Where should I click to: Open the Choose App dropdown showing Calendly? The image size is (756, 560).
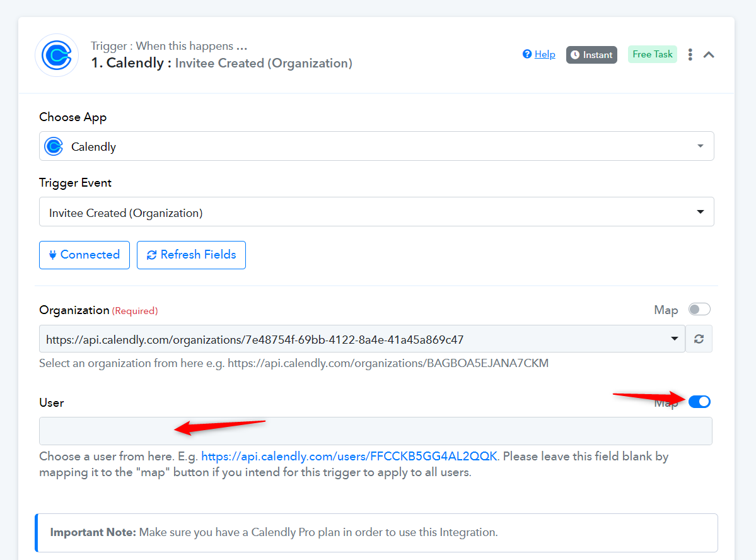point(376,146)
